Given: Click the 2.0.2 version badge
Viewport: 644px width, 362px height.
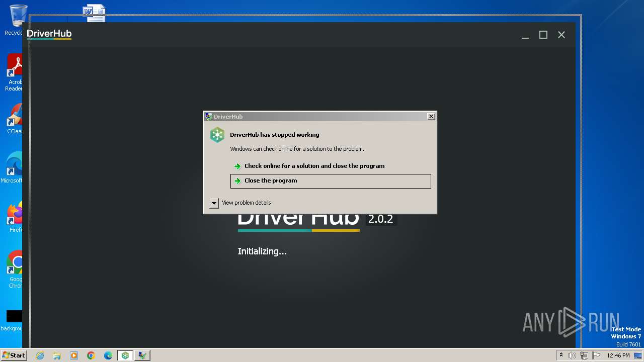Looking at the screenshot, I should click(381, 219).
